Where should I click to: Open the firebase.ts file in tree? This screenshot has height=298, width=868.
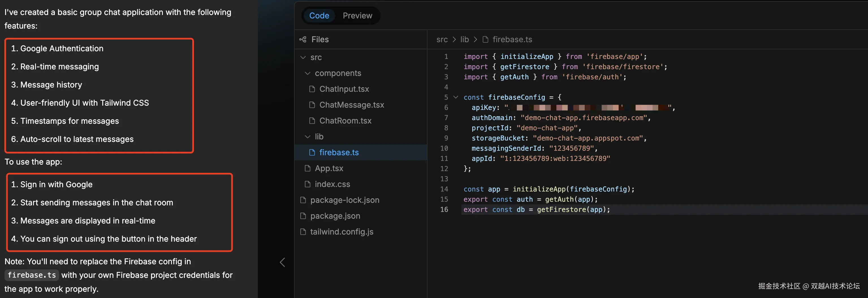pyautogui.click(x=339, y=153)
